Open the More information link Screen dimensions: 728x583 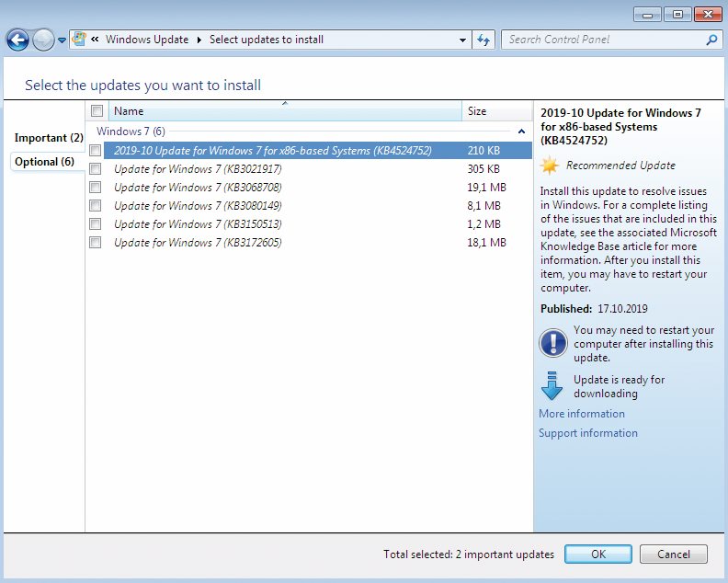[x=582, y=414]
